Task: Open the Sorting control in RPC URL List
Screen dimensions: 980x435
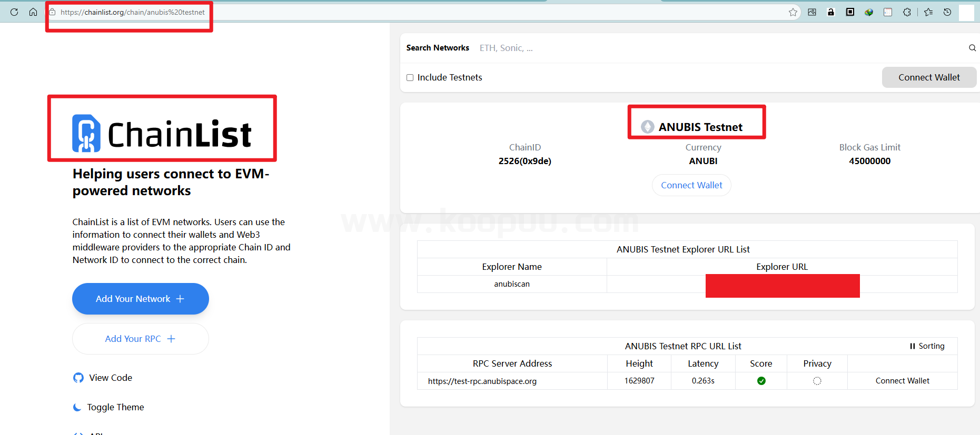Action: 927,346
